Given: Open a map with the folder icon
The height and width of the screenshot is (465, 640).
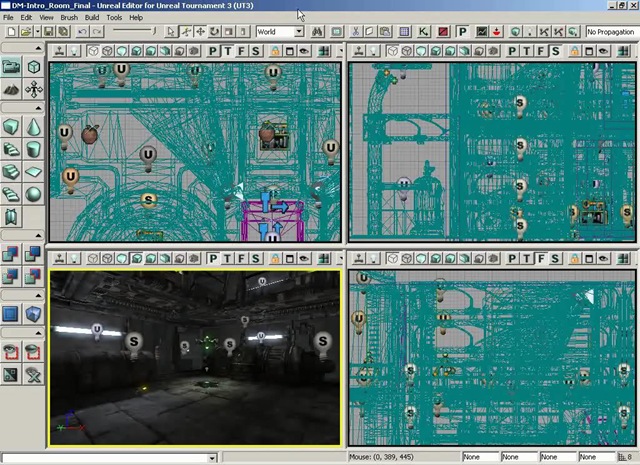Looking at the screenshot, I should [26, 31].
